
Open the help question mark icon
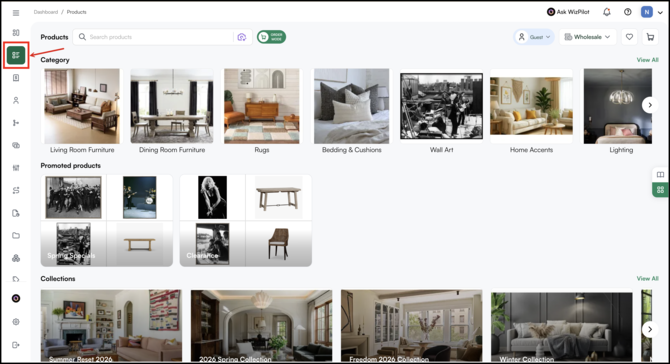tap(628, 12)
